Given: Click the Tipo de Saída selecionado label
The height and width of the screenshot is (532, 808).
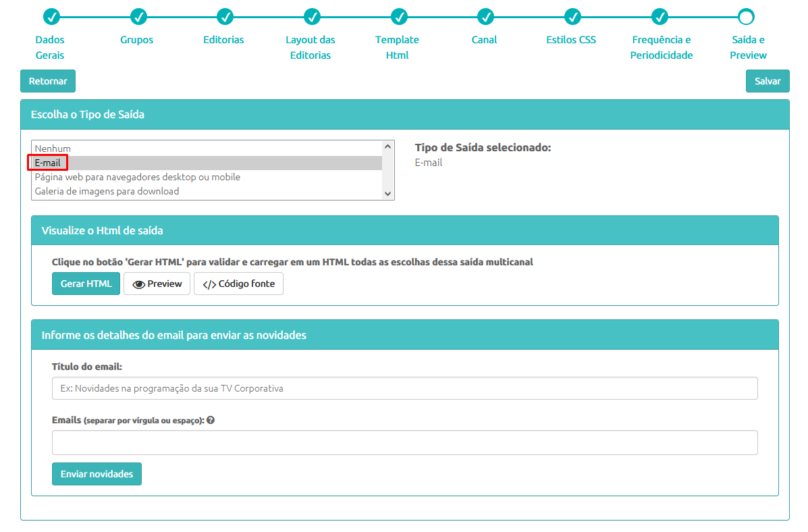Looking at the screenshot, I should pos(483,147).
